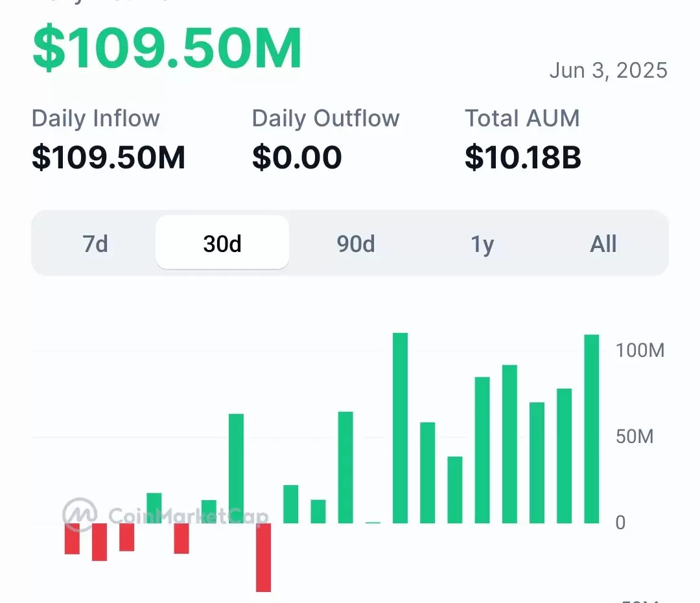Select the 7d time range tab
This screenshot has width=700, height=603.
click(95, 244)
